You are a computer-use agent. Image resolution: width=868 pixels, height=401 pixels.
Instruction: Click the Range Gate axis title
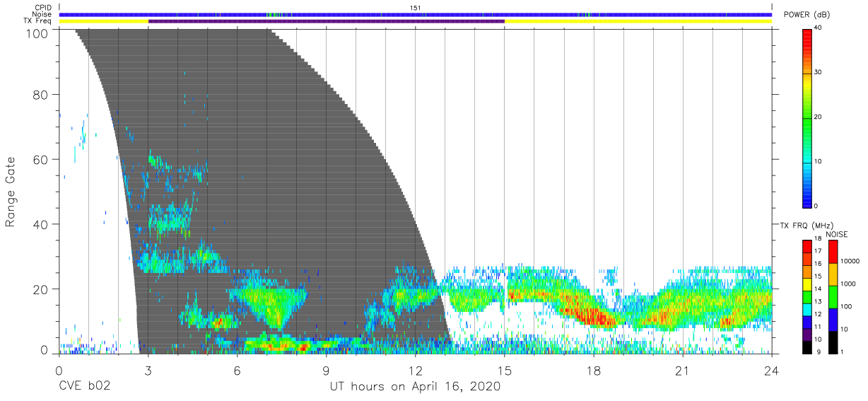(x=11, y=192)
